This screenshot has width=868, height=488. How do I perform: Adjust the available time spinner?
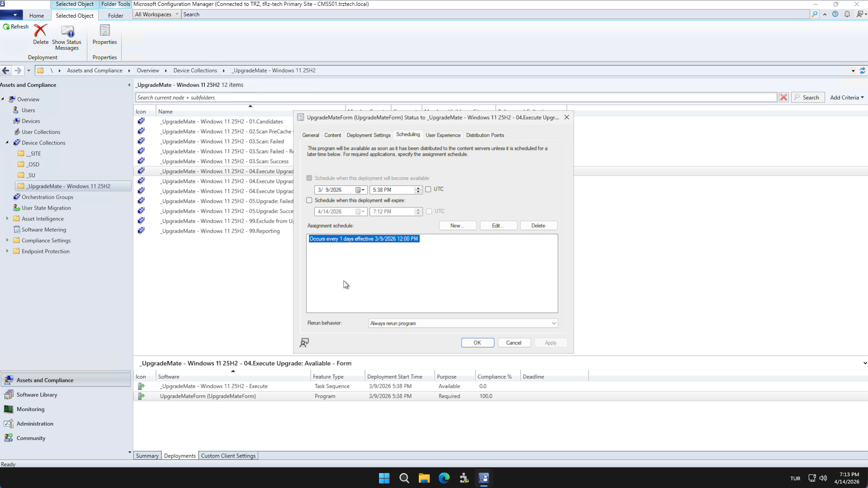418,190
